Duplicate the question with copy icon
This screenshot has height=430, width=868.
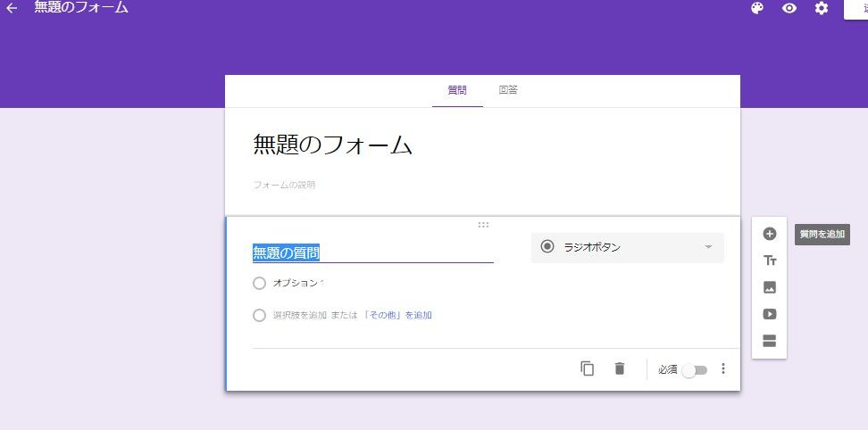(x=587, y=368)
